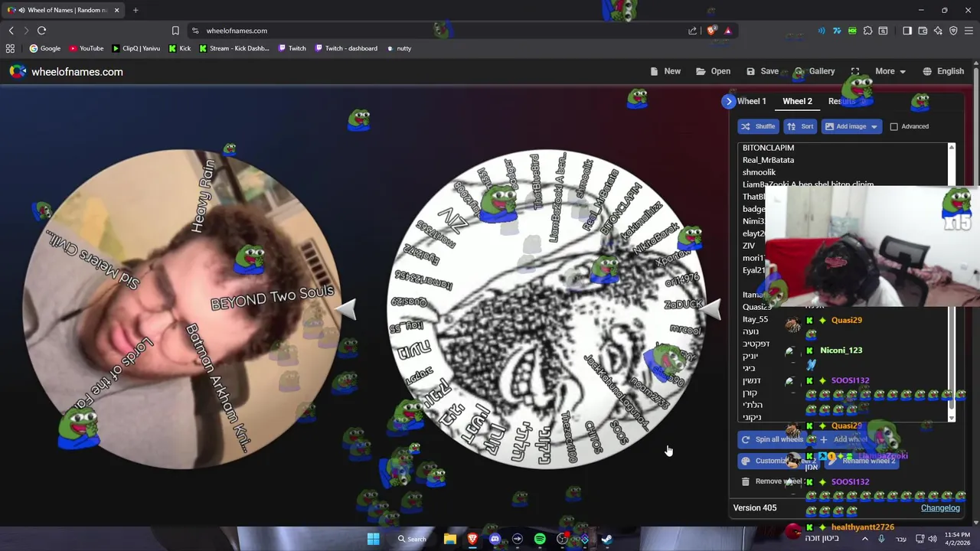This screenshot has width=980, height=551.
Task: Click the Sort button
Action: click(x=800, y=126)
